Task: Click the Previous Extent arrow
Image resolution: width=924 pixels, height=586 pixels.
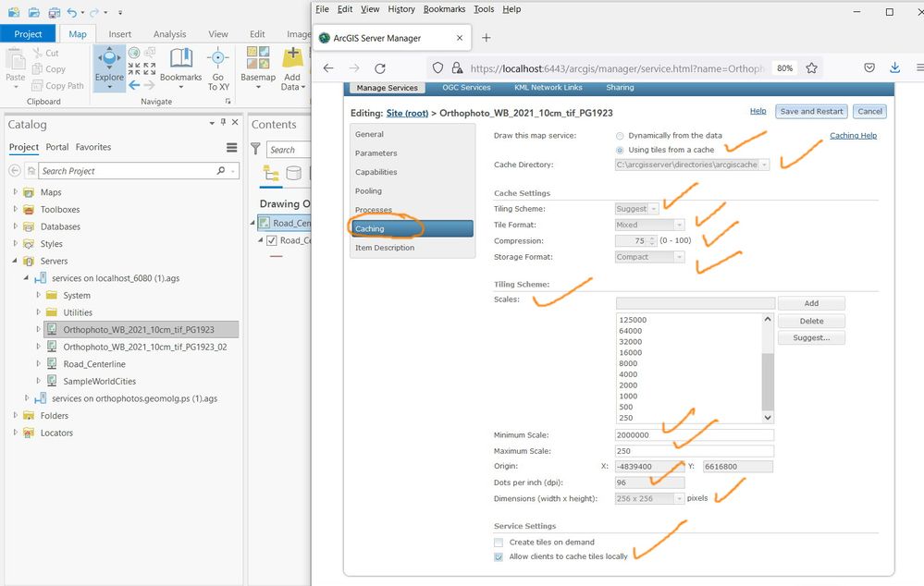Action: (x=134, y=85)
